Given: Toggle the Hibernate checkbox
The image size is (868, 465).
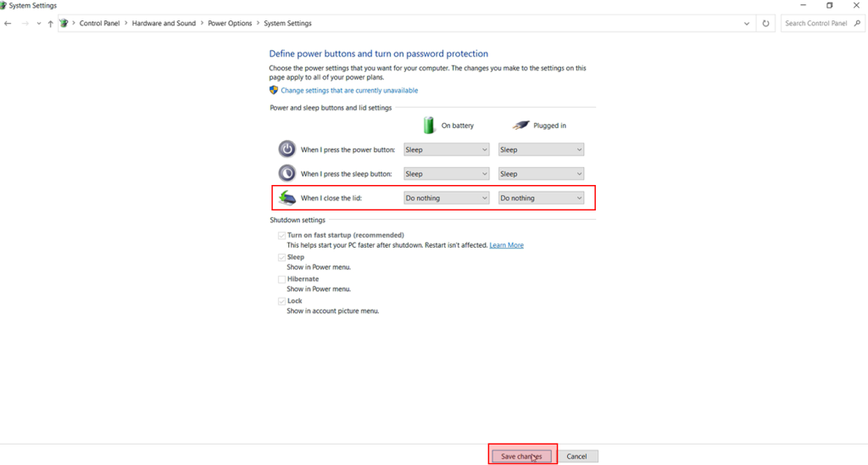Looking at the screenshot, I should (281, 279).
